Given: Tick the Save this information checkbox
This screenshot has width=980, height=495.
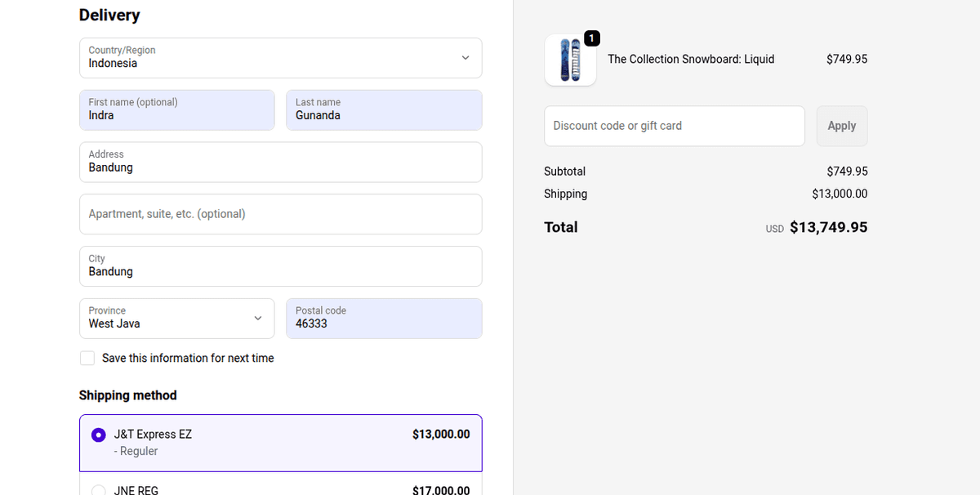Looking at the screenshot, I should pyautogui.click(x=87, y=359).
